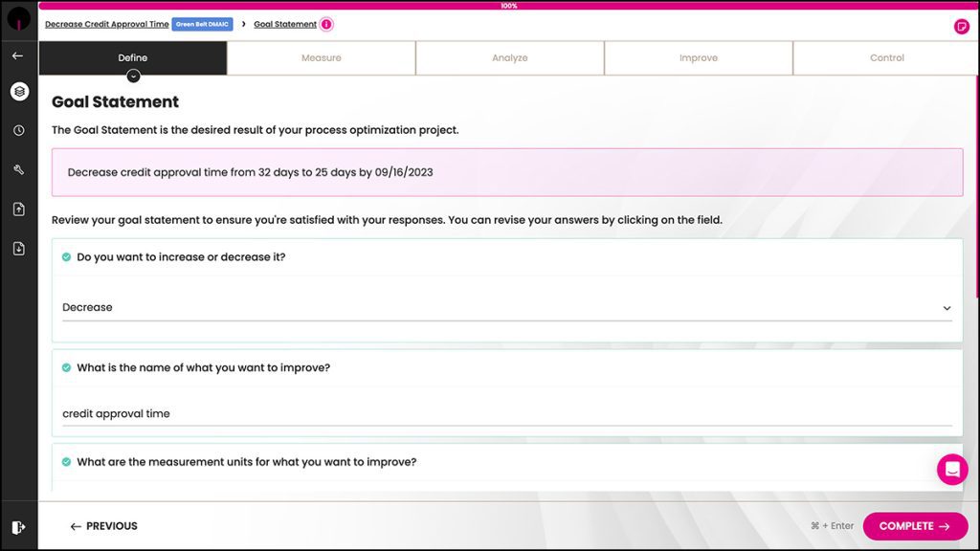Open the increase or decrease dropdown
The height and width of the screenshot is (551, 980).
click(506, 308)
